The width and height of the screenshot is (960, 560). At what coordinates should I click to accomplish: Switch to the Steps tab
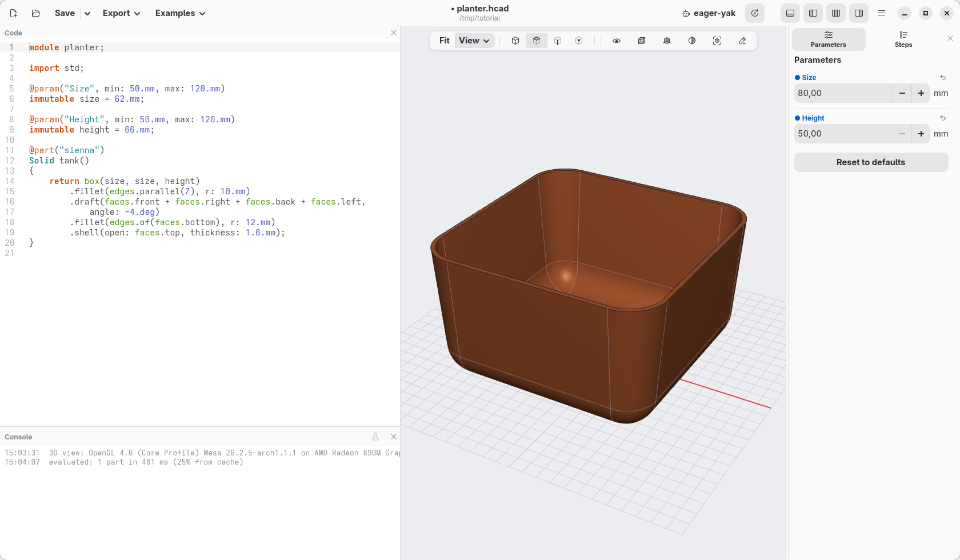pyautogui.click(x=903, y=39)
